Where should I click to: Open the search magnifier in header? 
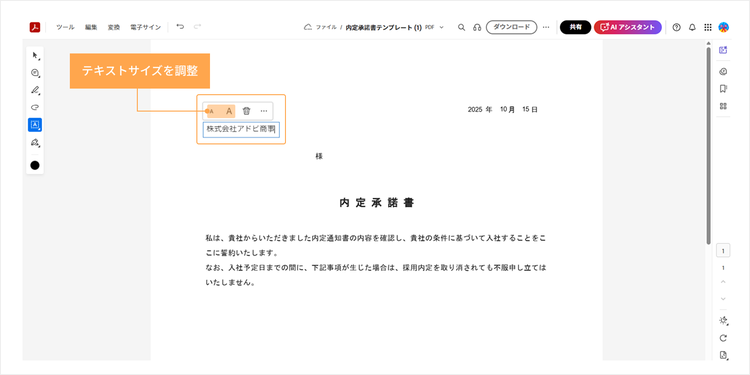pos(462,27)
